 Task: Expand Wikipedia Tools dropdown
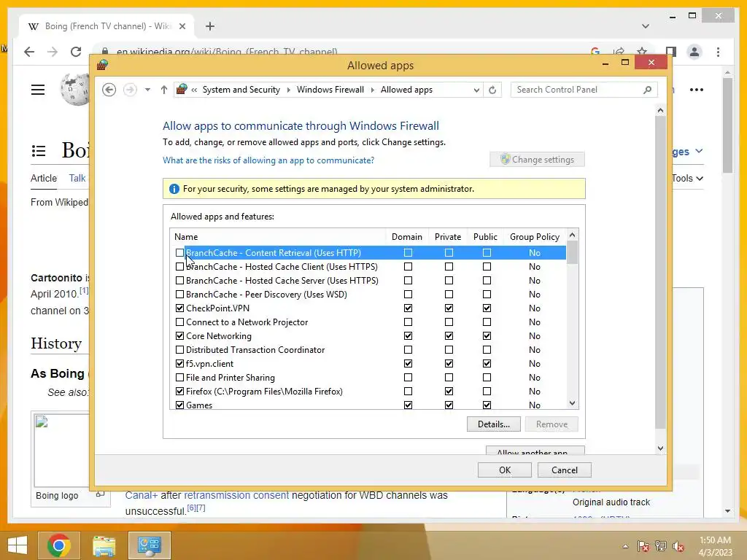687,178
